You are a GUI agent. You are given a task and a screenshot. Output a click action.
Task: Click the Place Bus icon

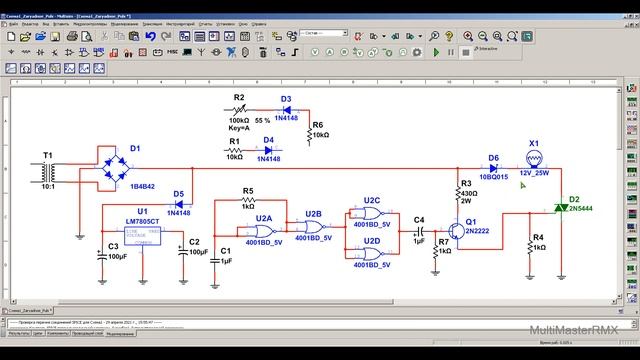(295, 52)
